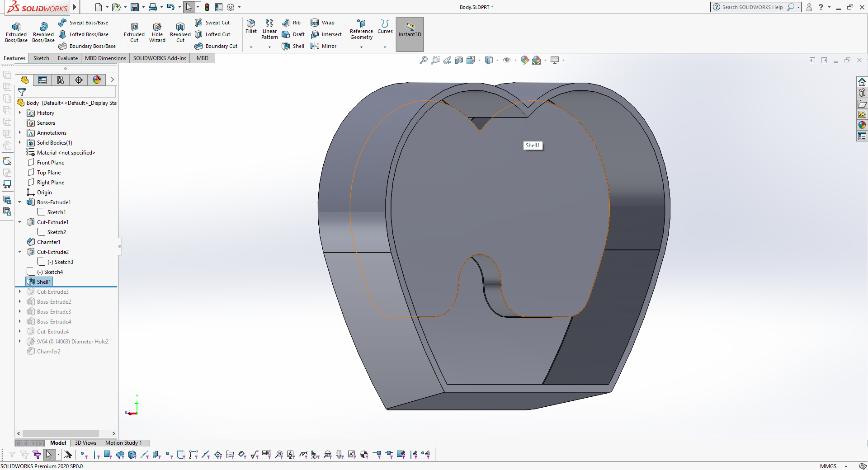Viewport: 868px width, 470px height.
Task: Select the Extruded Boss/Base tool
Action: 16,32
